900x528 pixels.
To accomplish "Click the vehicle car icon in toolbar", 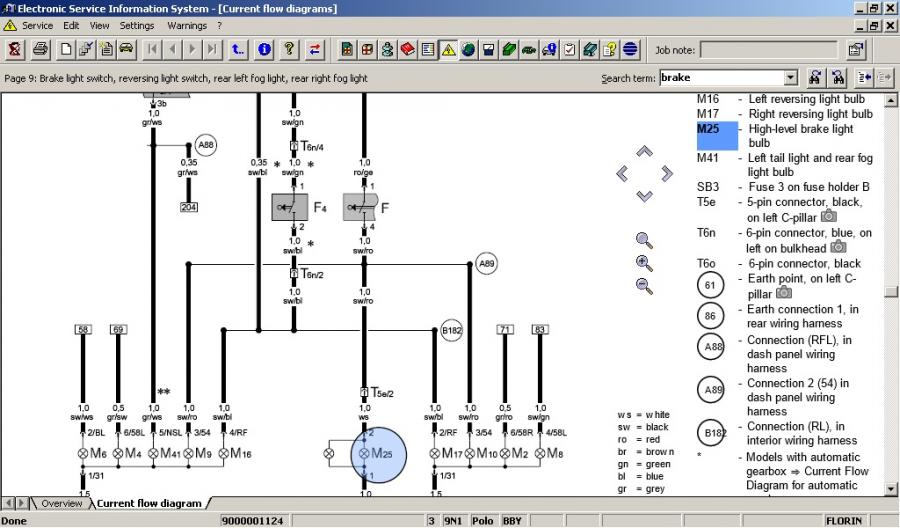I will [127, 48].
